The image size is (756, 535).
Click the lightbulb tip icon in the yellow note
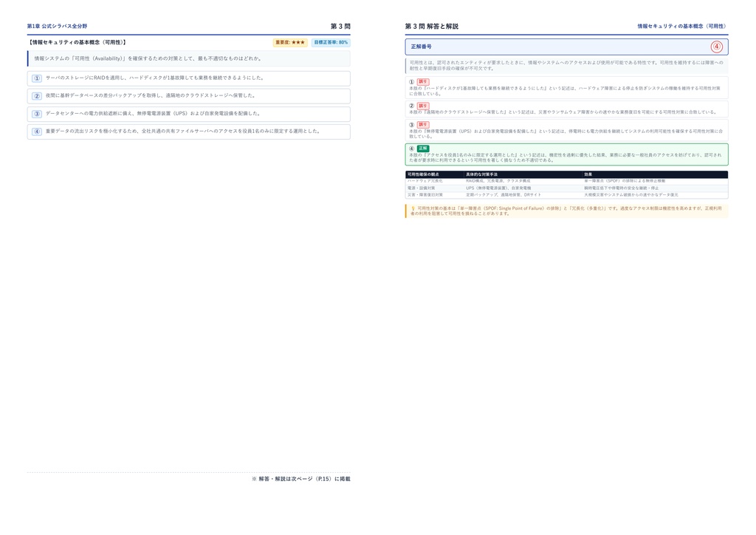pyautogui.click(x=413, y=208)
